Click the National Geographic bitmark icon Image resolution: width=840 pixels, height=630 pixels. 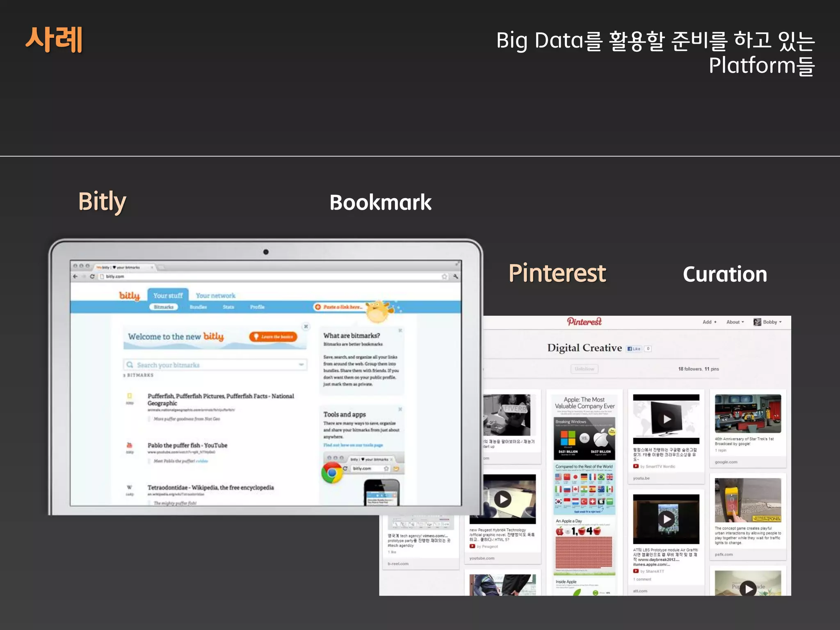pyautogui.click(x=130, y=396)
